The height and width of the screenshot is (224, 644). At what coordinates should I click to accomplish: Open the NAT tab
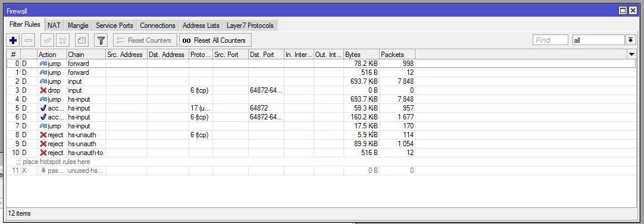click(x=54, y=26)
